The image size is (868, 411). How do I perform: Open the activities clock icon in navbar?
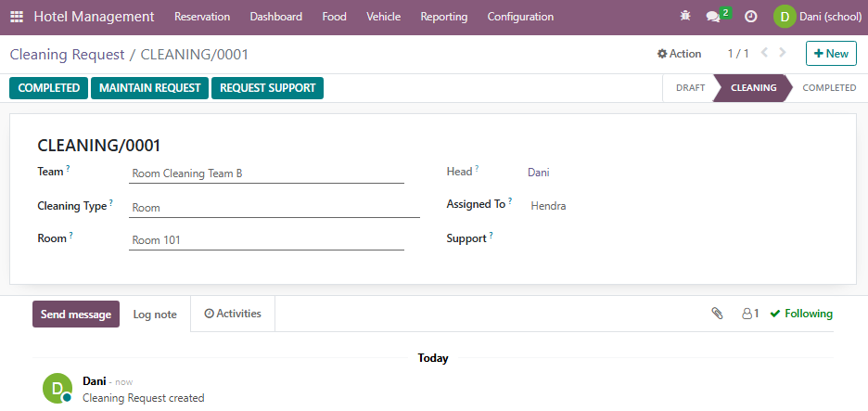coord(750,17)
